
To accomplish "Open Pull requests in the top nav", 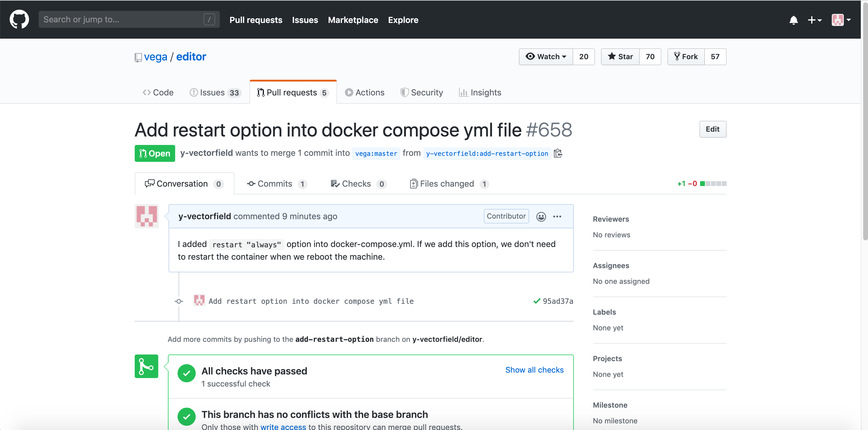I will click(256, 20).
